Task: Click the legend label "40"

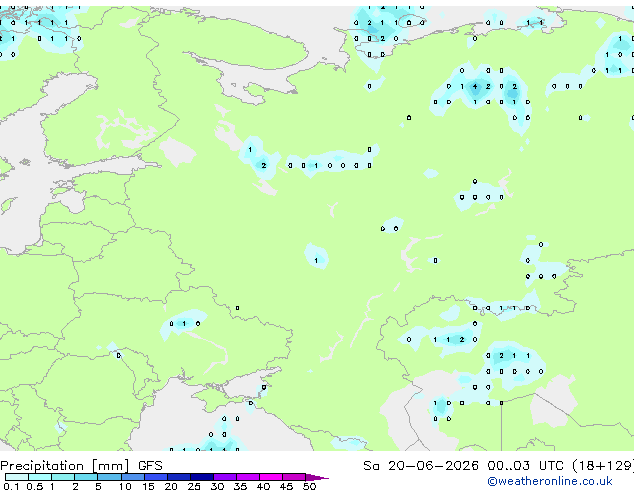Action: click(263, 486)
